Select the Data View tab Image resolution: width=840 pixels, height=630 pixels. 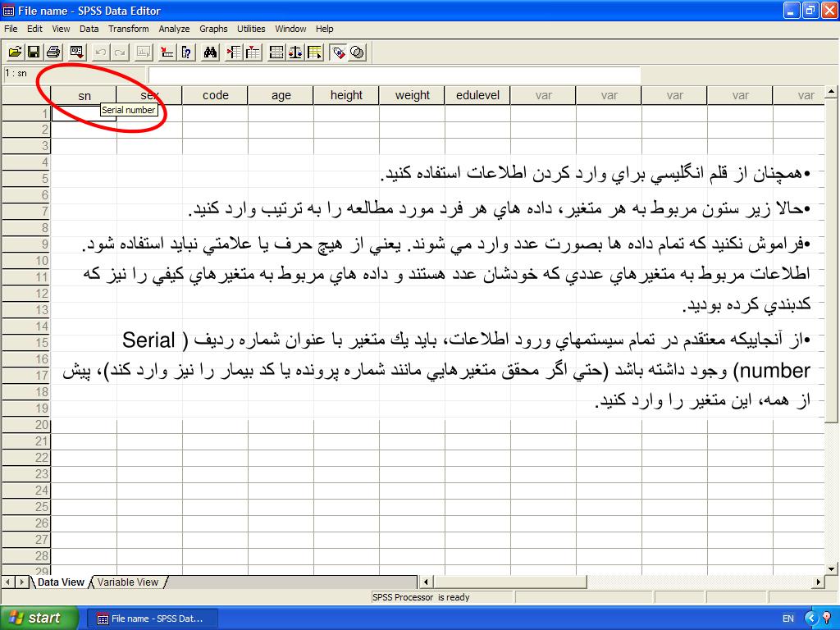61,582
